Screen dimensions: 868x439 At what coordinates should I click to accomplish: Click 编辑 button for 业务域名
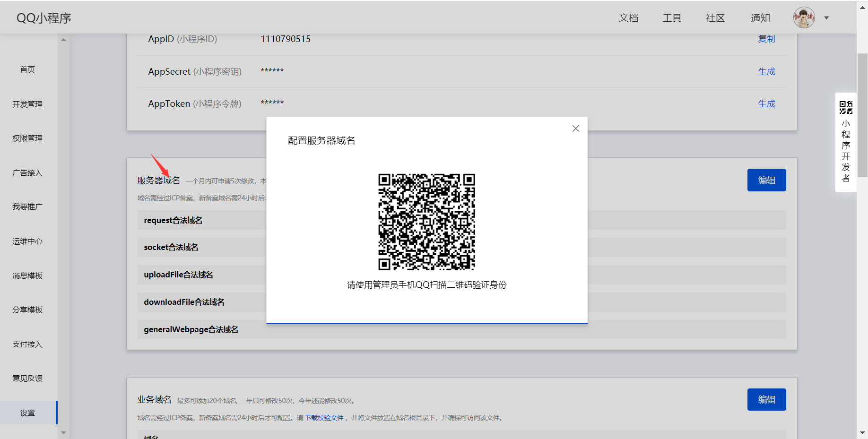766,399
